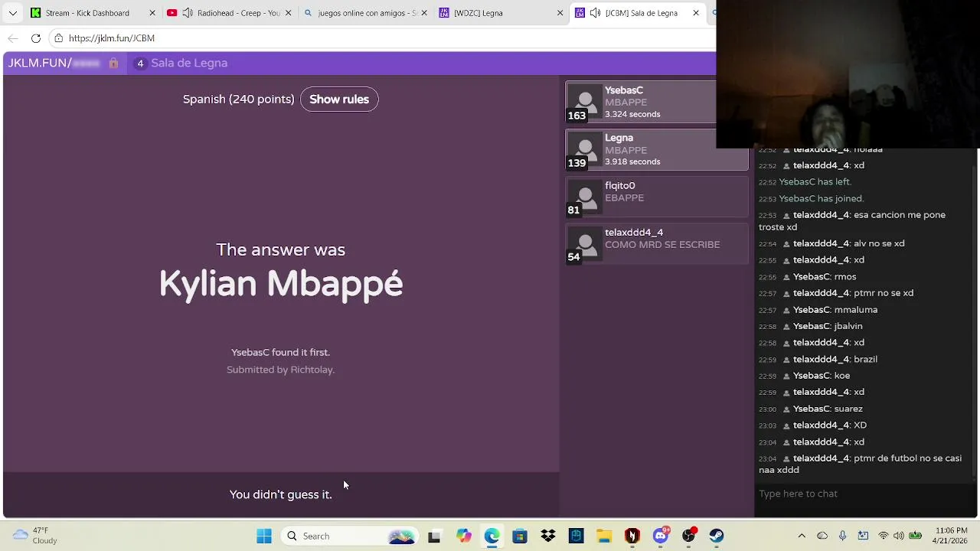Mute audio on the Radiohead Creep tab
The width and height of the screenshot is (980, 551).
[188, 13]
